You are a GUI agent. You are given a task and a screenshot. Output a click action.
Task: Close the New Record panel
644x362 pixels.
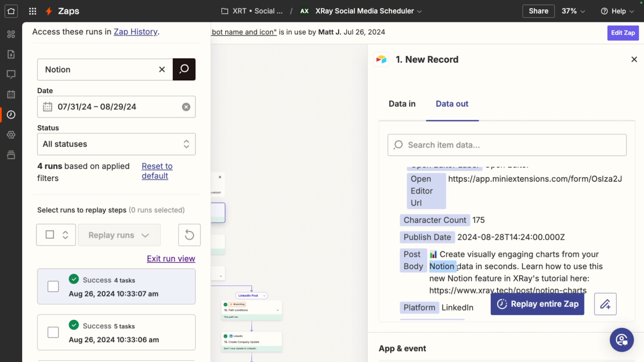(x=634, y=60)
